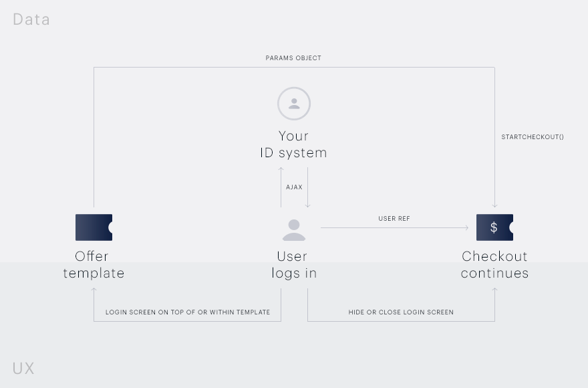588x388 pixels.
Task: Click the grey user silhouette icon
Action: (x=294, y=230)
